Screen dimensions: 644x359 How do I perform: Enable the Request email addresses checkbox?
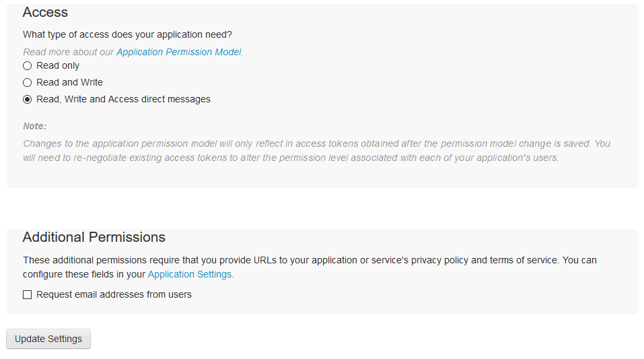coord(28,295)
